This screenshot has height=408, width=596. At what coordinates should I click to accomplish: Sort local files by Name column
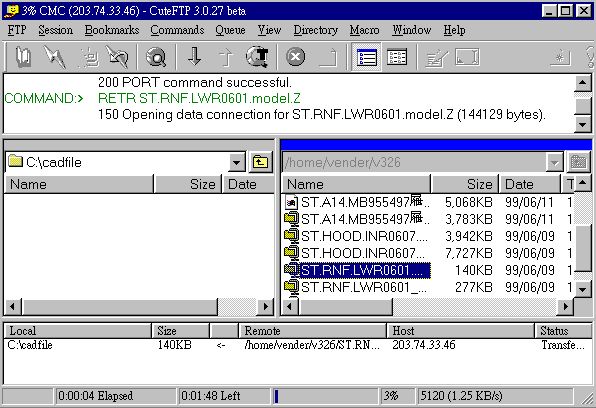pyautogui.click(x=78, y=184)
